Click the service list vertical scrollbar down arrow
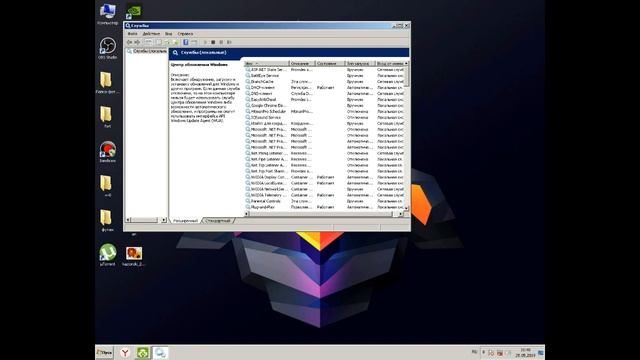The width and height of the screenshot is (640, 360). pos(406,208)
